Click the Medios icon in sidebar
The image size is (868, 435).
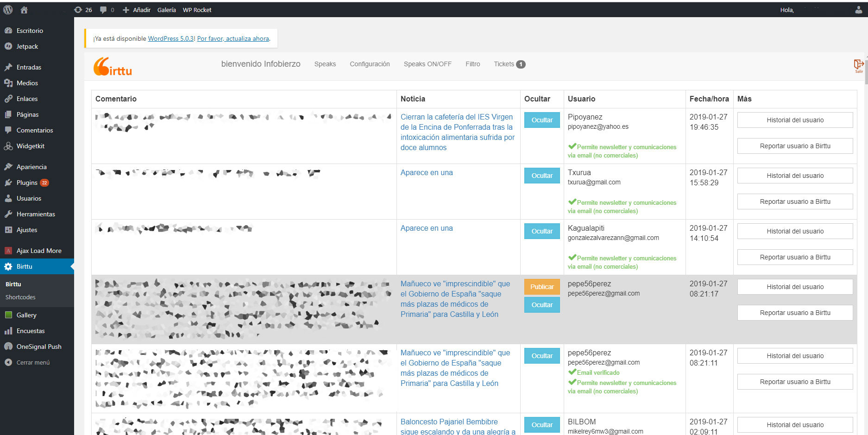click(x=8, y=83)
